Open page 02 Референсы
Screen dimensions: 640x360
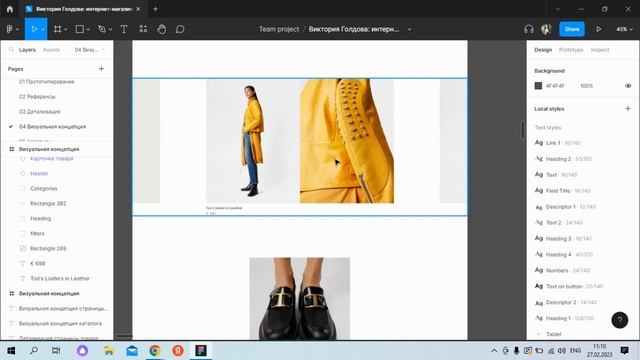pyautogui.click(x=37, y=96)
